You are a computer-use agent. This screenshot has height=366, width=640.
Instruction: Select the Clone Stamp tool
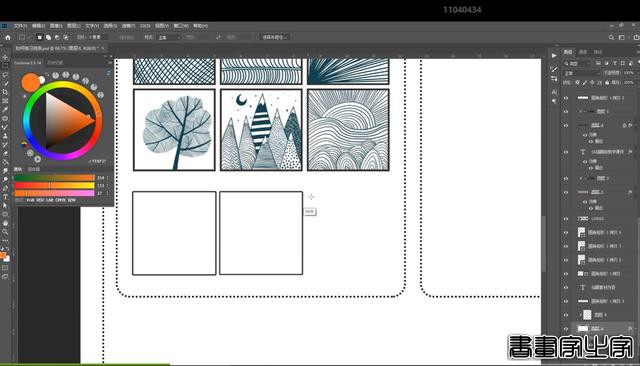click(x=5, y=136)
